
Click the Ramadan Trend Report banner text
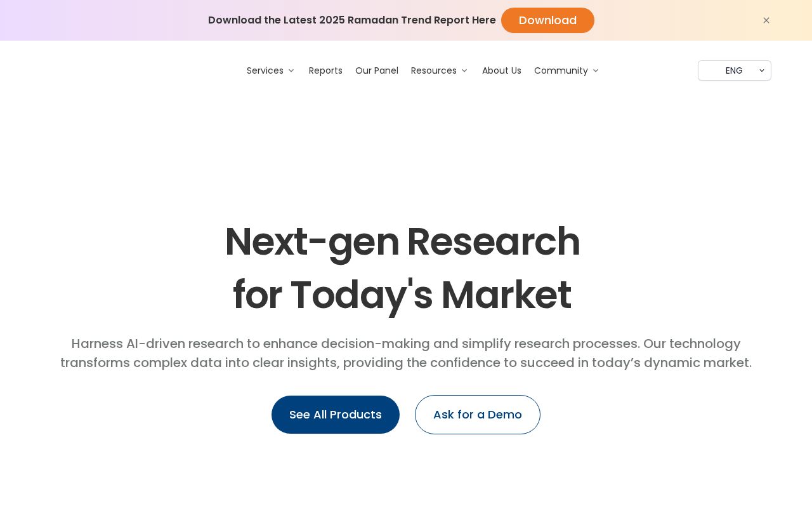tap(352, 20)
